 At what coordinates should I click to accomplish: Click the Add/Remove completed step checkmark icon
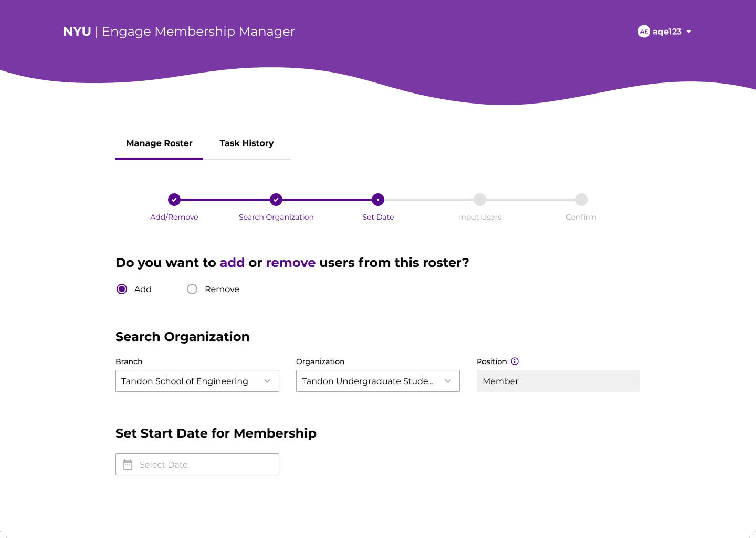[x=174, y=200]
